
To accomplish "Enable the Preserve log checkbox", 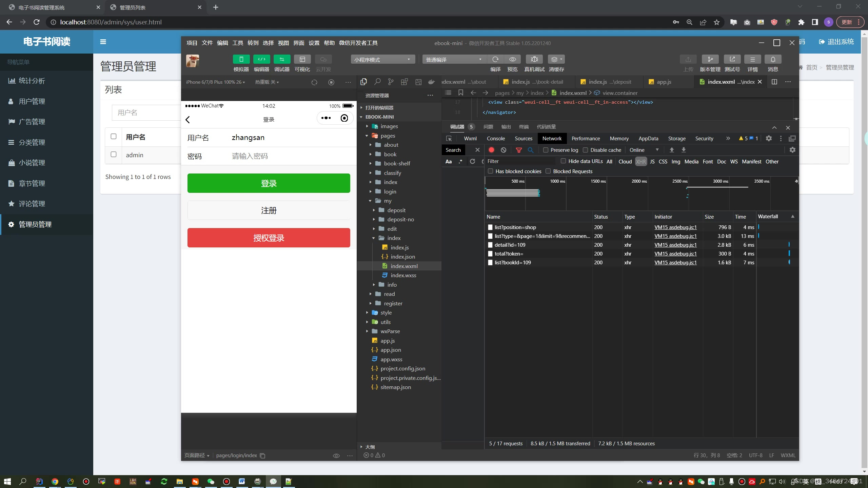I will click(x=546, y=150).
